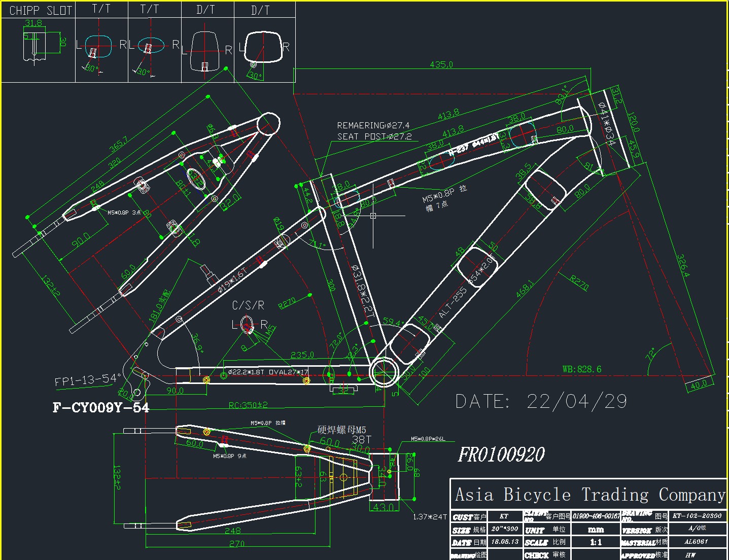This screenshot has width=729, height=560.
Task: Pick the C/S/R chainstay cross-section symbol
Action: pos(247,324)
